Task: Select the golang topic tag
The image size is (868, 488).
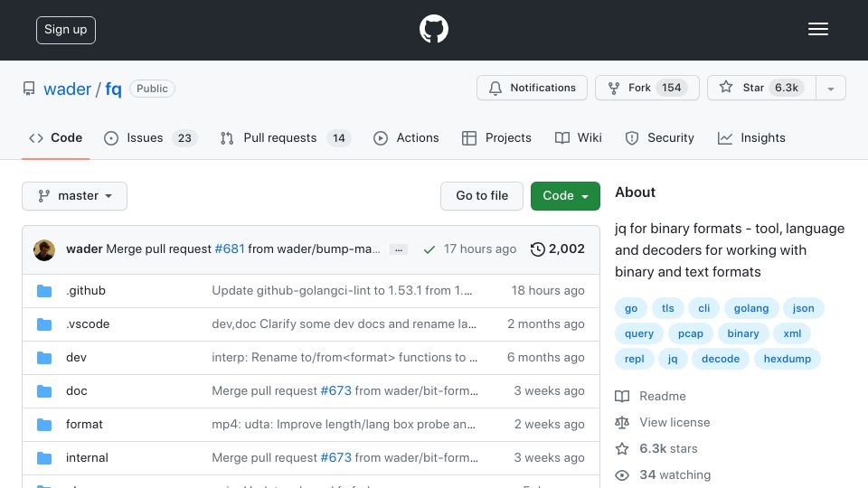Action: pos(751,308)
